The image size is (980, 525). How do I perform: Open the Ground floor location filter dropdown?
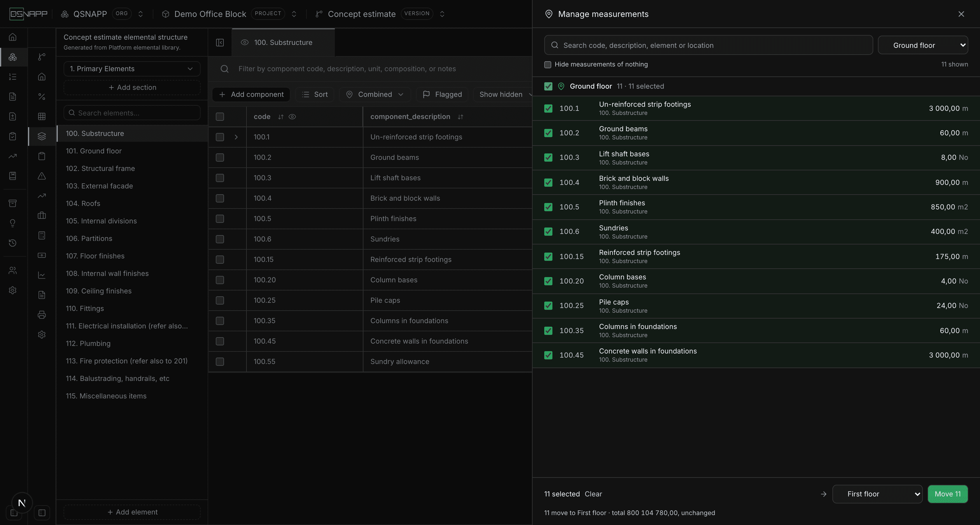tap(923, 45)
